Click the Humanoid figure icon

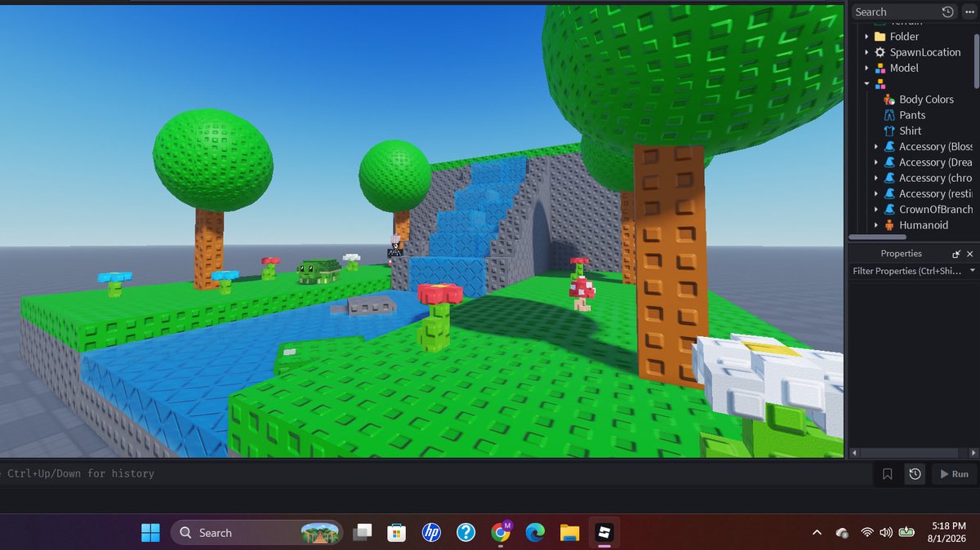point(889,225)
